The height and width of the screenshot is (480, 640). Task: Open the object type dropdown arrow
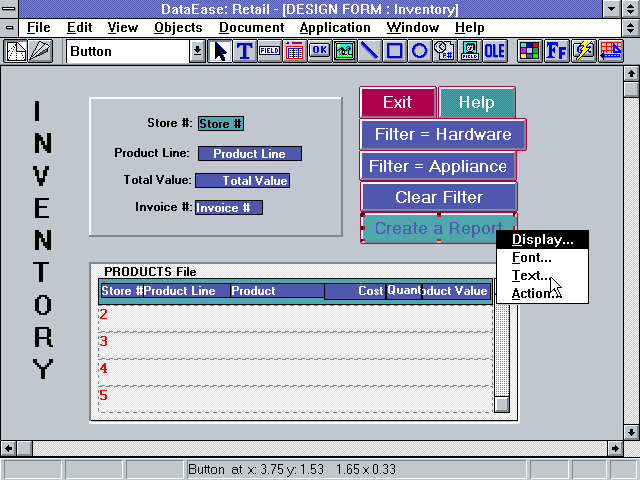point(197,51)
